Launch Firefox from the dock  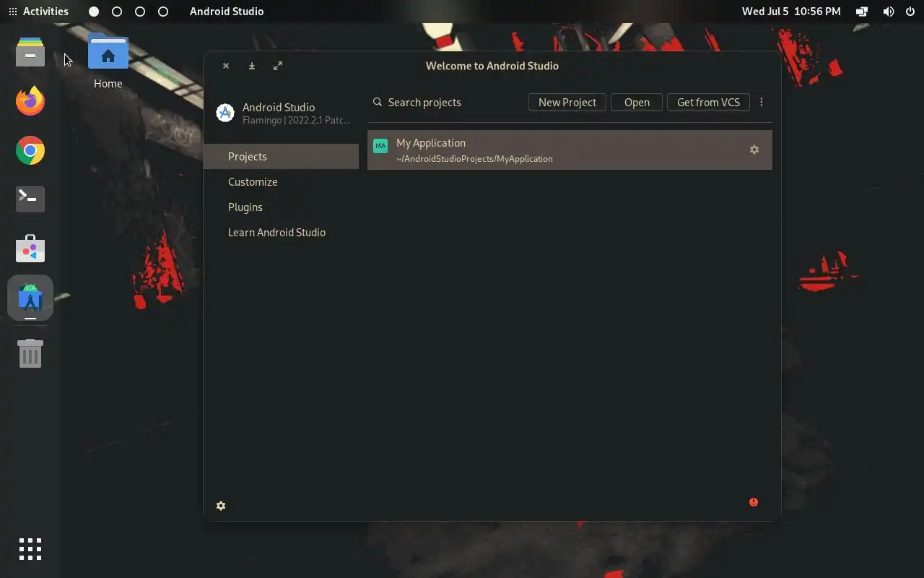(x=30, y=100)
